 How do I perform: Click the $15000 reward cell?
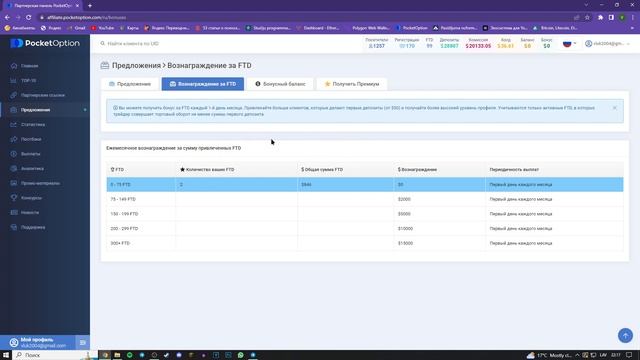coord(440,243)
